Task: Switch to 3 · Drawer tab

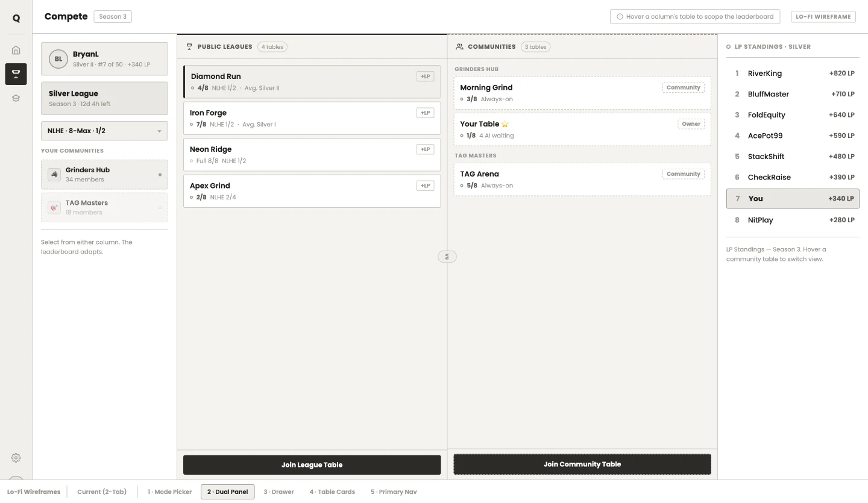Action: point(278,492)
